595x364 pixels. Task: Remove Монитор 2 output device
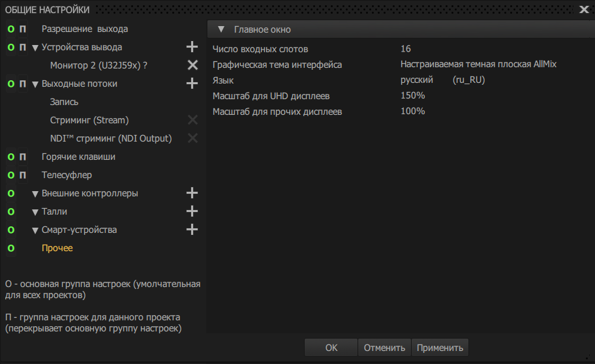(x=192, y=65)
